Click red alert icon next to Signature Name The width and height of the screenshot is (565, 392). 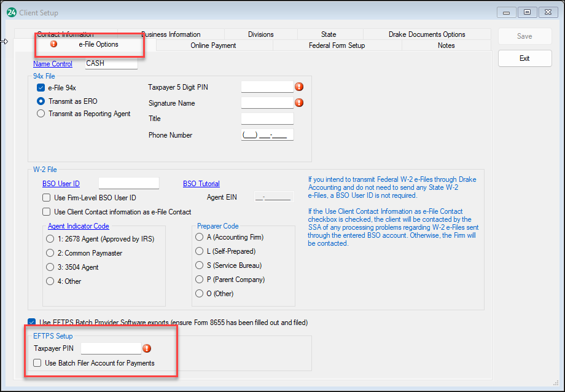(x=299, y=103)
